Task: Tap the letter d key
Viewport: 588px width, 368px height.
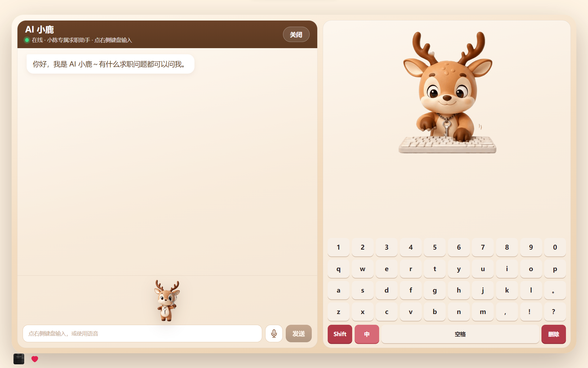Action: coord(386,290)
